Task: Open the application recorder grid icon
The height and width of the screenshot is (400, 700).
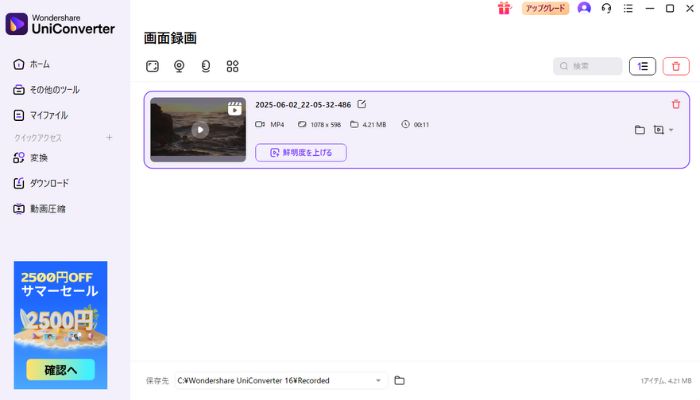Action: tap(233, 67)
